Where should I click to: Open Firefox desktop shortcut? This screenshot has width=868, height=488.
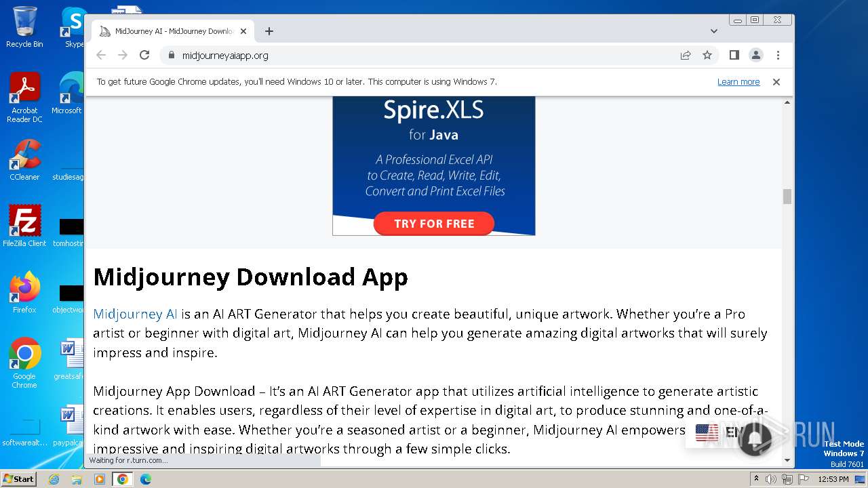(24, 293)
